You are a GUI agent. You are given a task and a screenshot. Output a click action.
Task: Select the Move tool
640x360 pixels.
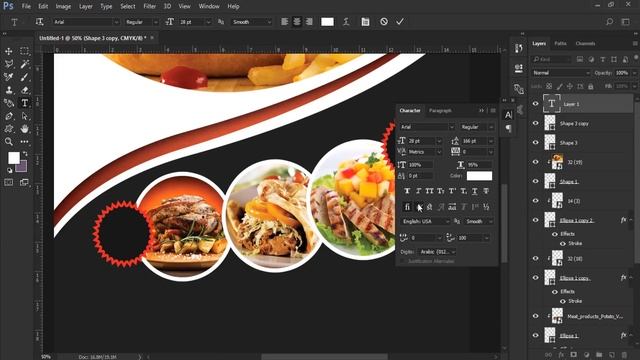(9, 51)
